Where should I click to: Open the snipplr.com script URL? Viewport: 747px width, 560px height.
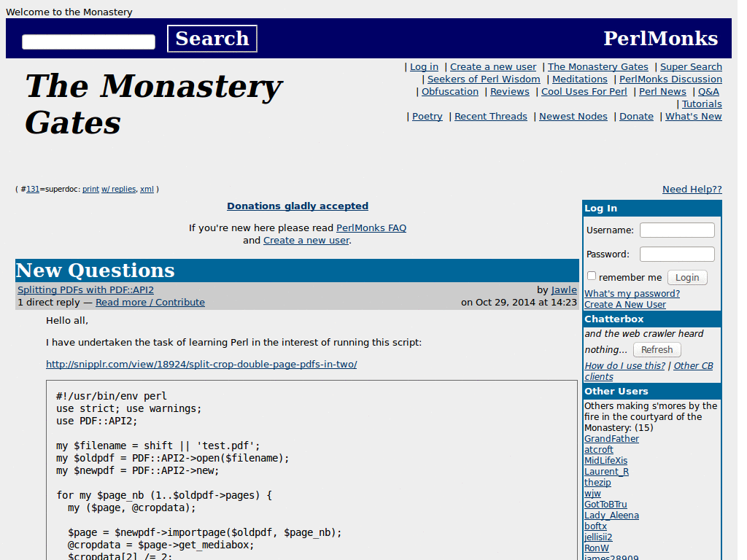pos(201,364)
